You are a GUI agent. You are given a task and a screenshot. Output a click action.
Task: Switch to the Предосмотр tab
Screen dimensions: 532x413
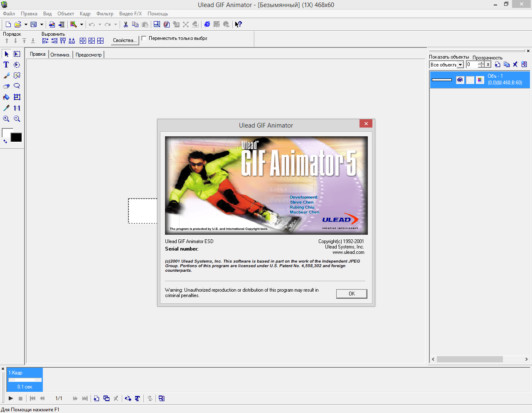point(89,55)
